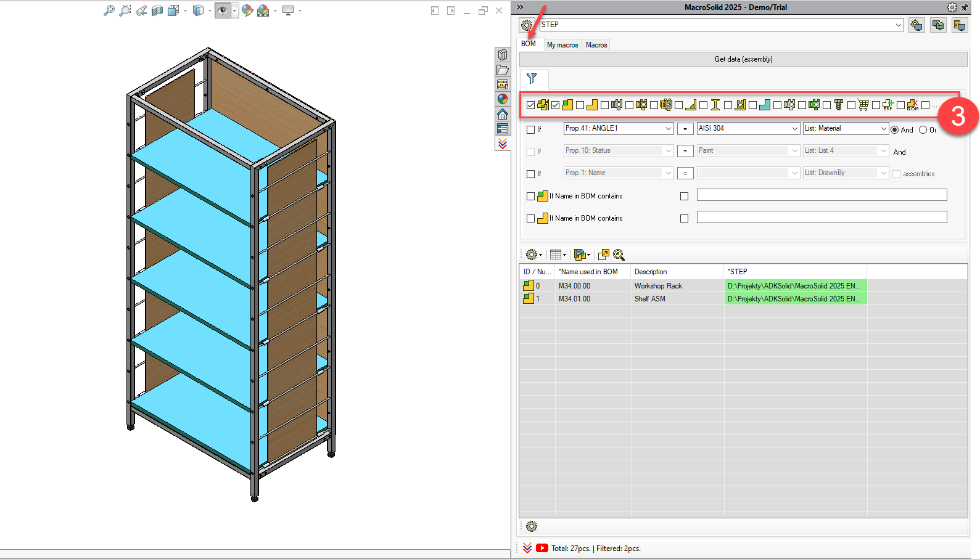Open the File Explorer folder pane icon
Image resolution: width=980 pixels, height=559 pixels.
[503, 70]
